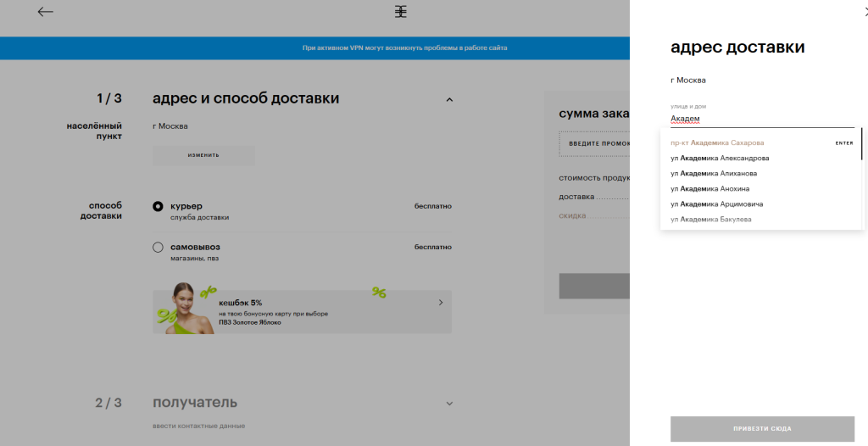Choose пр-кт Академика Сахарова suggestion
The height and width of the screenshot is (446, 868).
pos(717,143)
